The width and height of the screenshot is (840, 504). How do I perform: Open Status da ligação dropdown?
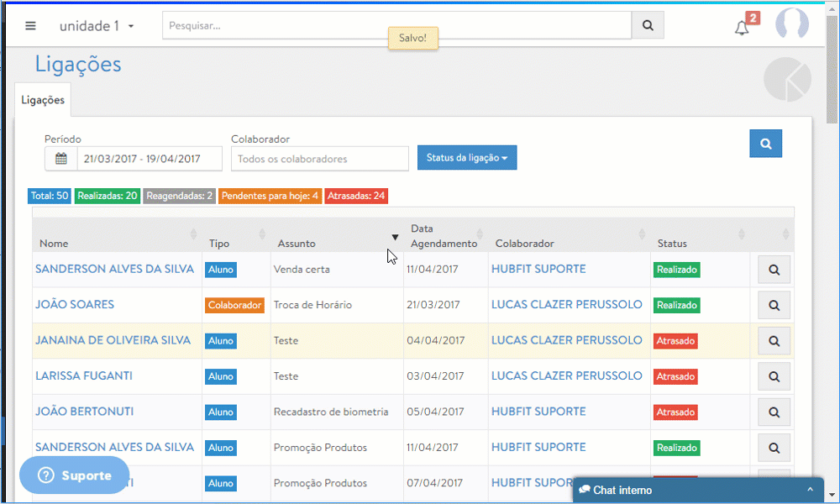point(467,158)
